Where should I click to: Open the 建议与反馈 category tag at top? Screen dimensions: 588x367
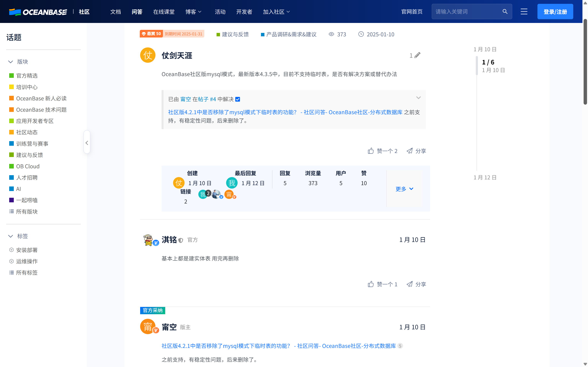232,34
